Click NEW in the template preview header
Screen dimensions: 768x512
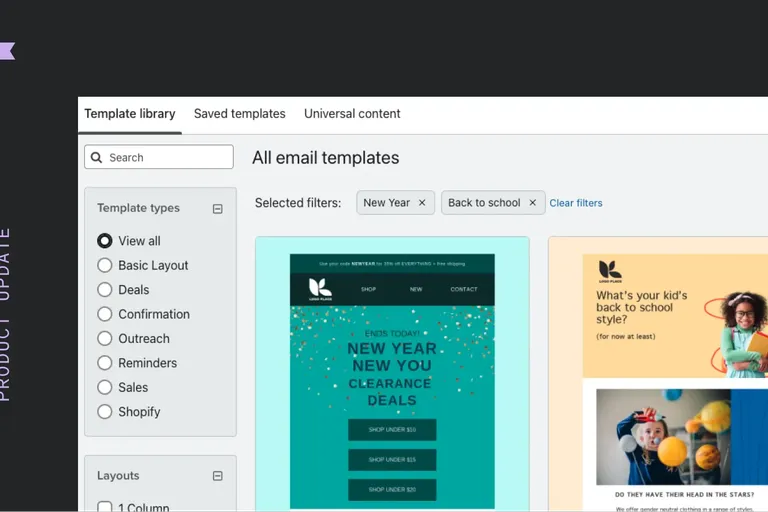click(x=416, y=289)
